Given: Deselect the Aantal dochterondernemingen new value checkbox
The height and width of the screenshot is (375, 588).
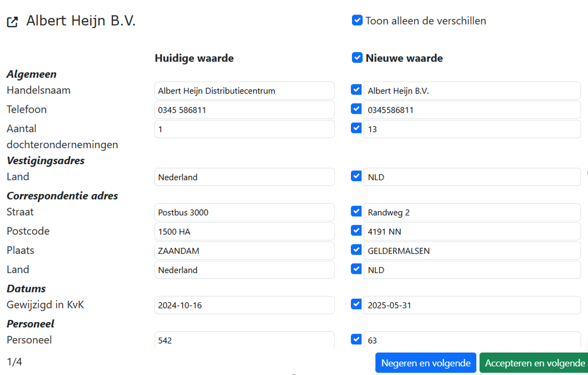Looking at the screenshot, I should (356, 128).
